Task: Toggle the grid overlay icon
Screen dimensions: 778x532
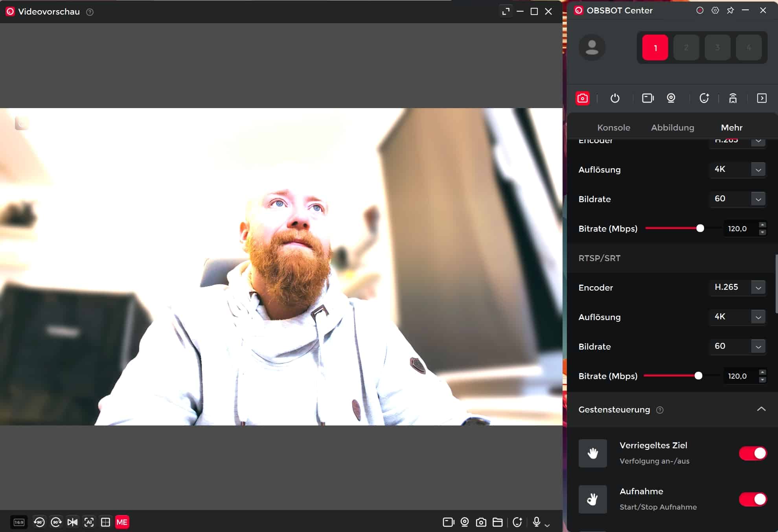Action: (x=105, y=522)
